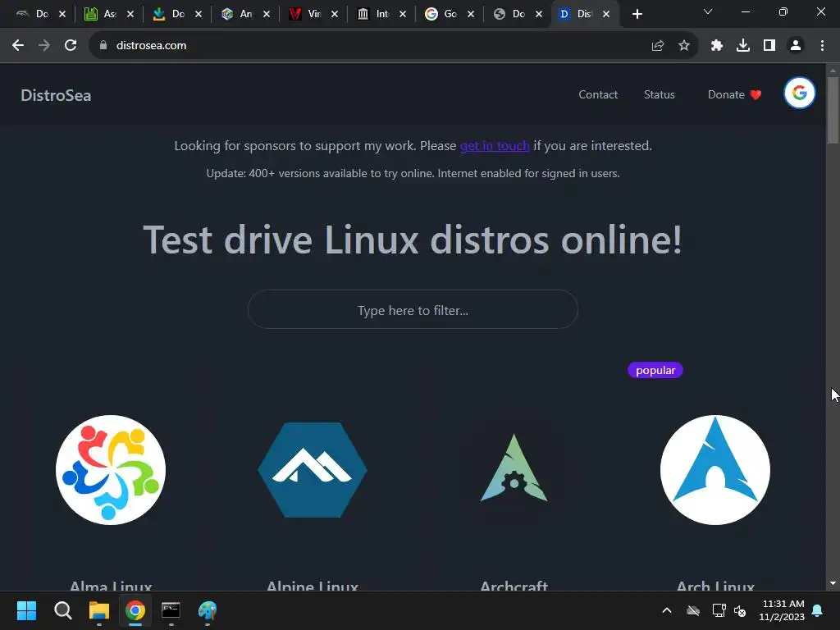
Task: Open the Arch Linux logo
Action: coord(715,470)
